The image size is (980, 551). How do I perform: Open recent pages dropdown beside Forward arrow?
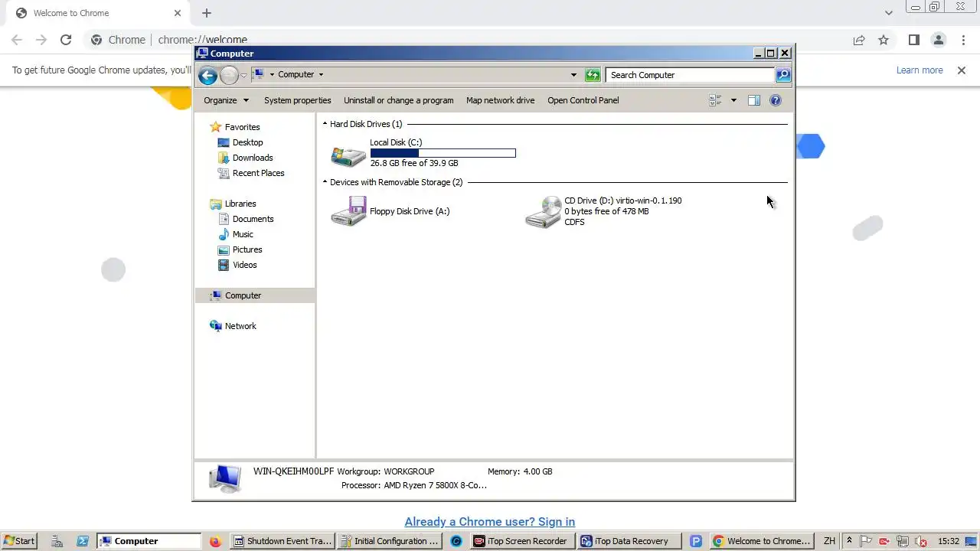pos(243,75)
